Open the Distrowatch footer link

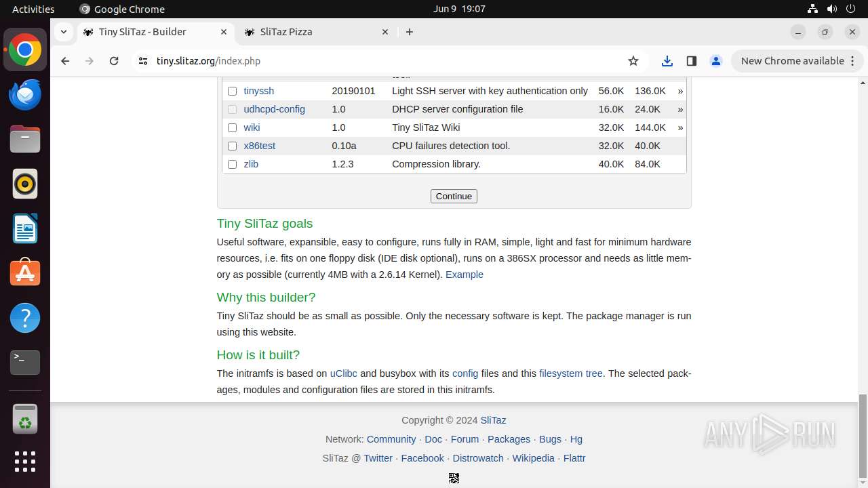478,458
